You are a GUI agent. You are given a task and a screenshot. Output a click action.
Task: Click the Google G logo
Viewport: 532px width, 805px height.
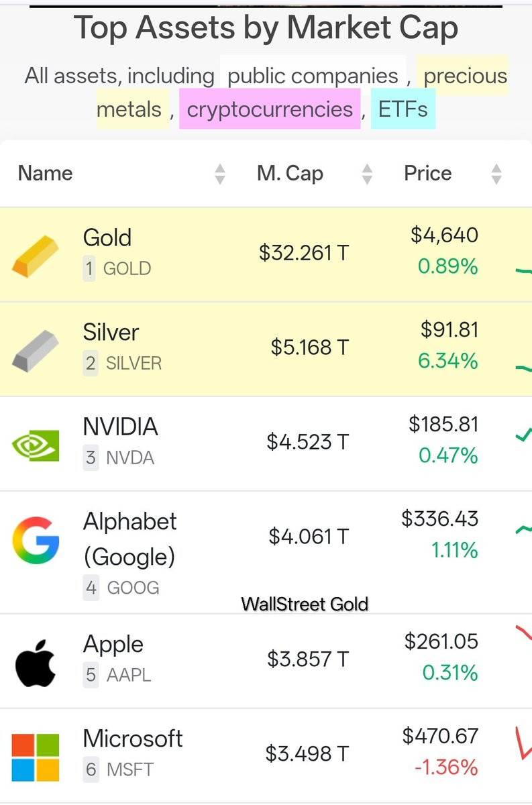(36, 539)
